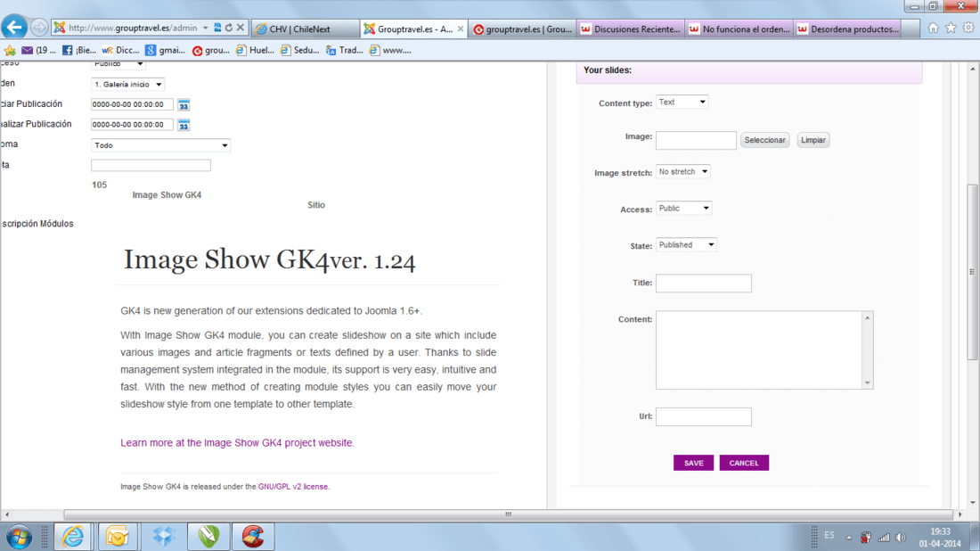980x551 pixels.
Task: Open the Sedu... bookmark
Action: tap(300, 50)
